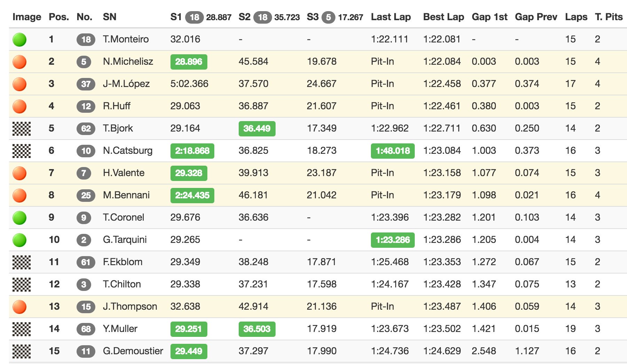
Task: Click the SN column header
Action: [110, 17]
